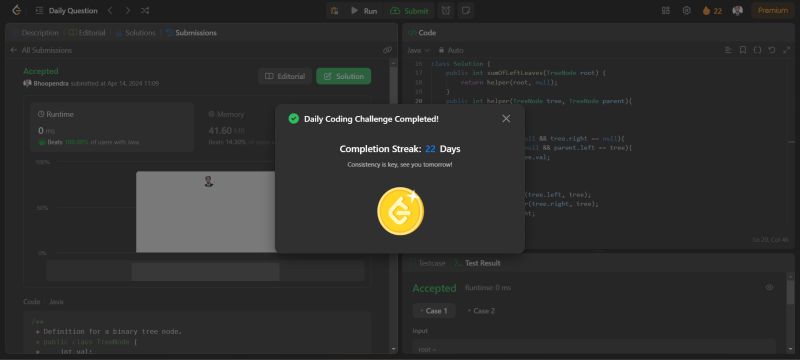Screen dimensions: 800x360
Task: Click the runtime distribution chart bar
Action: click(x=206, y=212)
